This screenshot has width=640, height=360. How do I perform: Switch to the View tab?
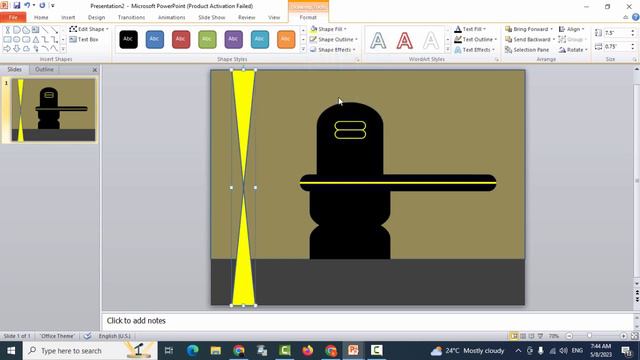(274, 18)
